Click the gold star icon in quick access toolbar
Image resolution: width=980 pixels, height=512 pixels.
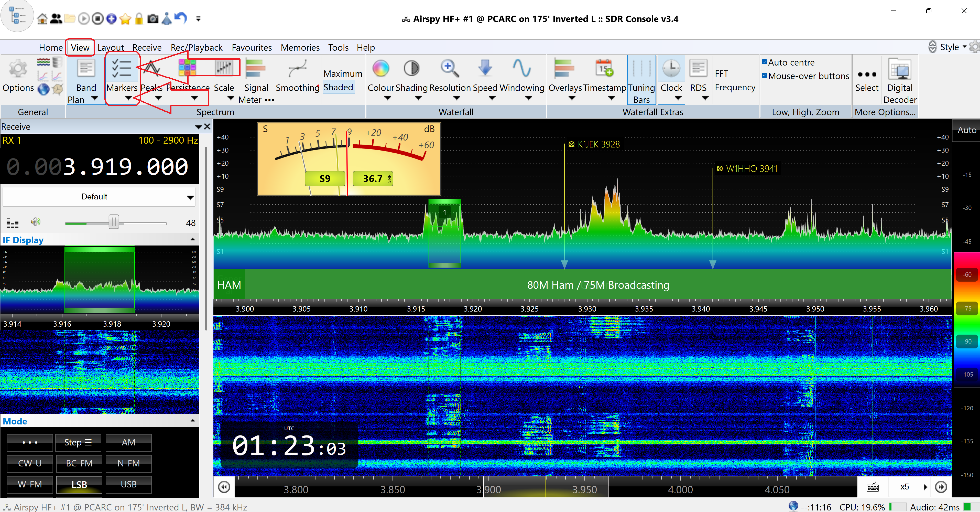coord(125,18)
